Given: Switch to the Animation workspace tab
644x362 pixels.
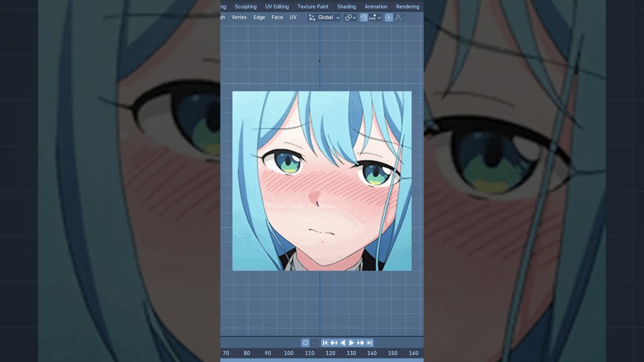Looking at the screenshot, I should pyautogui.click(x=376, y=7).
